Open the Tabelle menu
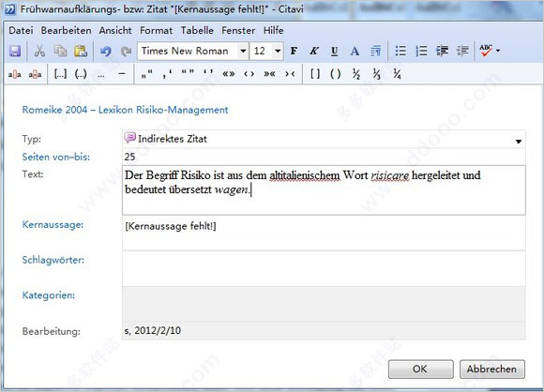This screenshot has width=544, height=392. (197, 31)
